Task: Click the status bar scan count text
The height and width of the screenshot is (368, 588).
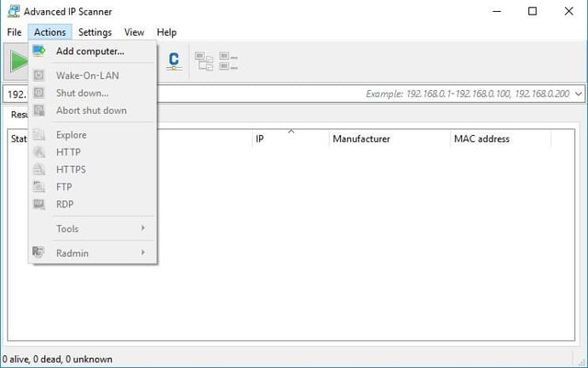Action: 57,359
